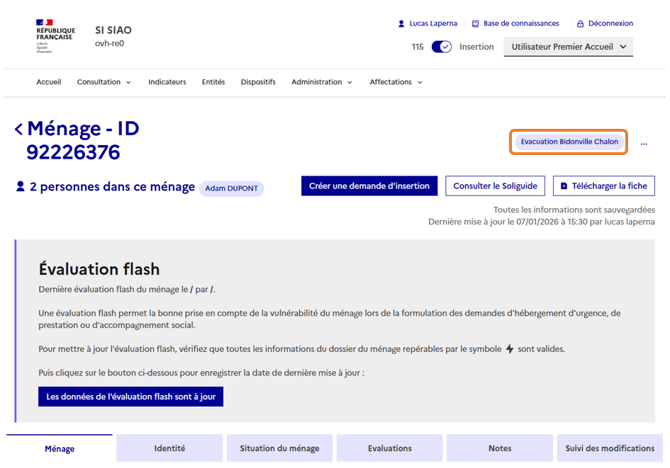Open Base de connaissances
Screen dimensions: 670x468
pos(514,23)
